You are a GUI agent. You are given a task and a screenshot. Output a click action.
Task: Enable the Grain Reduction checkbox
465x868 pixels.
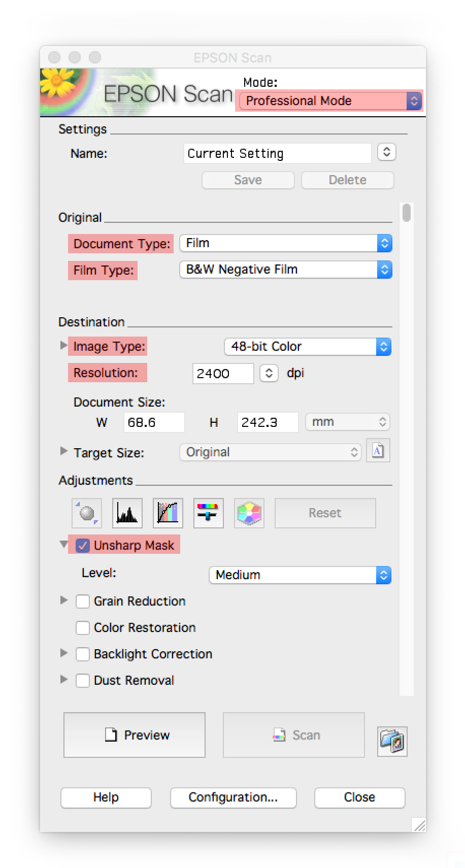click(83, 601)
